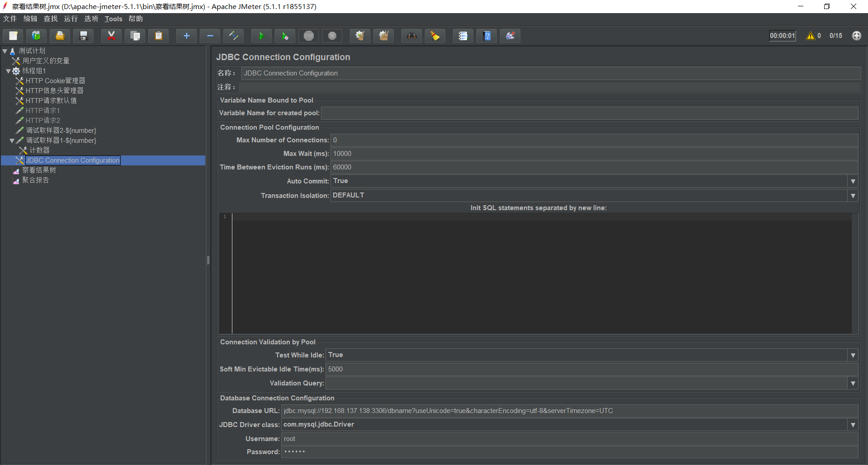Expand the JDBC Driver class dropdown
The width and height of the screenshot is (868, 465).
coord(853,425)
